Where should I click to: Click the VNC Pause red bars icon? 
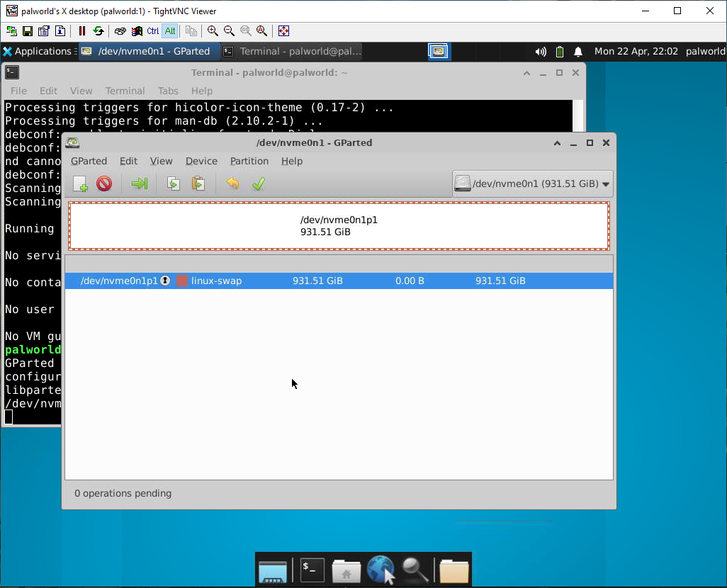click(x=82, y=31)
